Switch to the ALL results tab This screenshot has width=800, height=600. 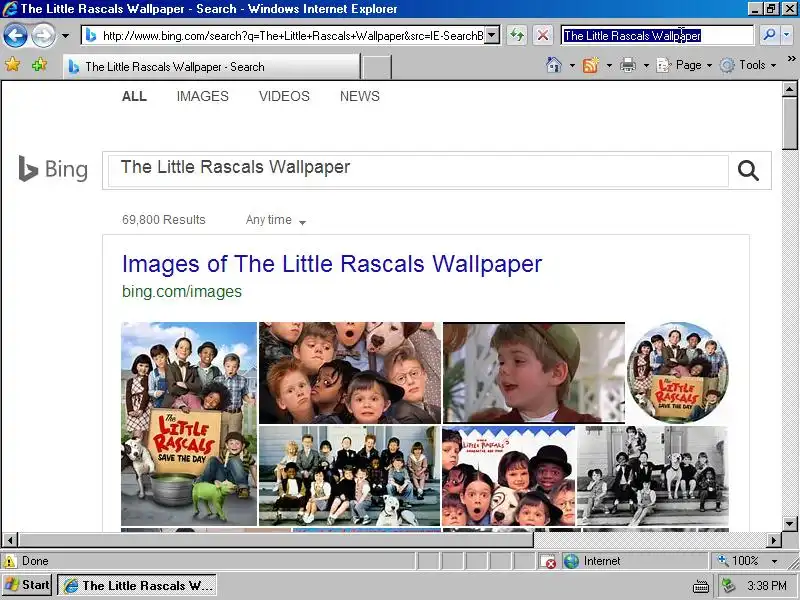click(134, 96)
